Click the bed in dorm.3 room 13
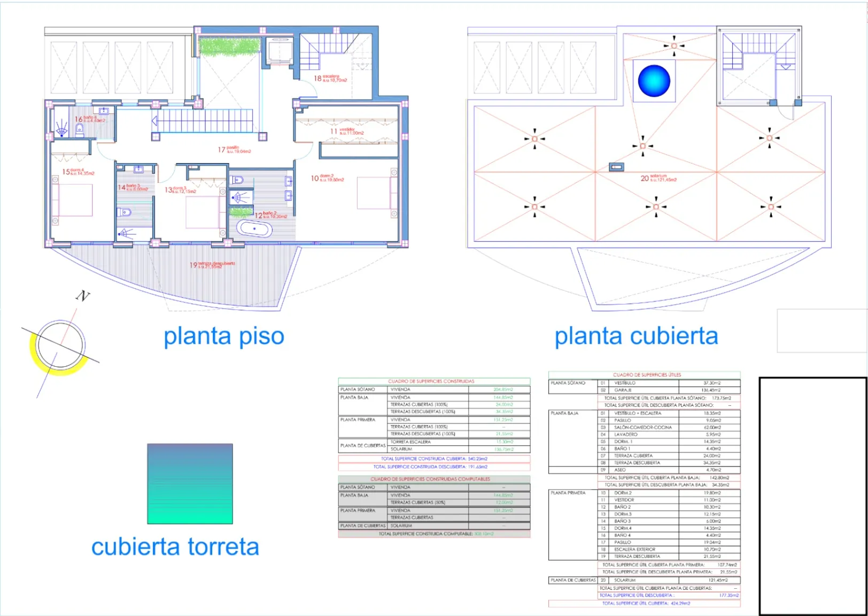Viewport: 868px width, 616px height. [206, 212]
